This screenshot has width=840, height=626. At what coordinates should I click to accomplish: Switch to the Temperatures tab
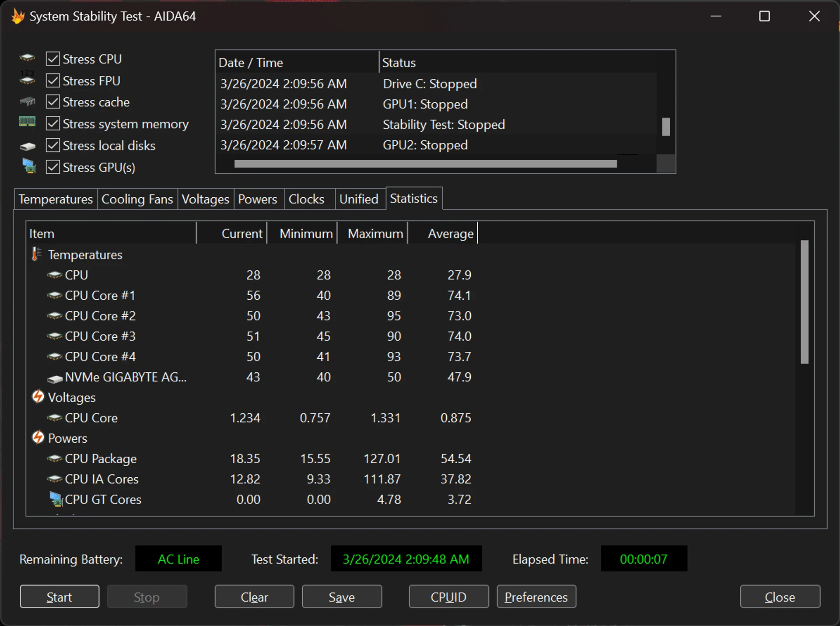(56, 199)
